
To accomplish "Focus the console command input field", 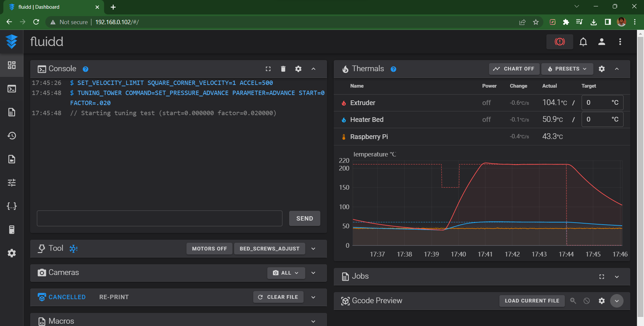I will pyautogui.click(x=160, y=219).
